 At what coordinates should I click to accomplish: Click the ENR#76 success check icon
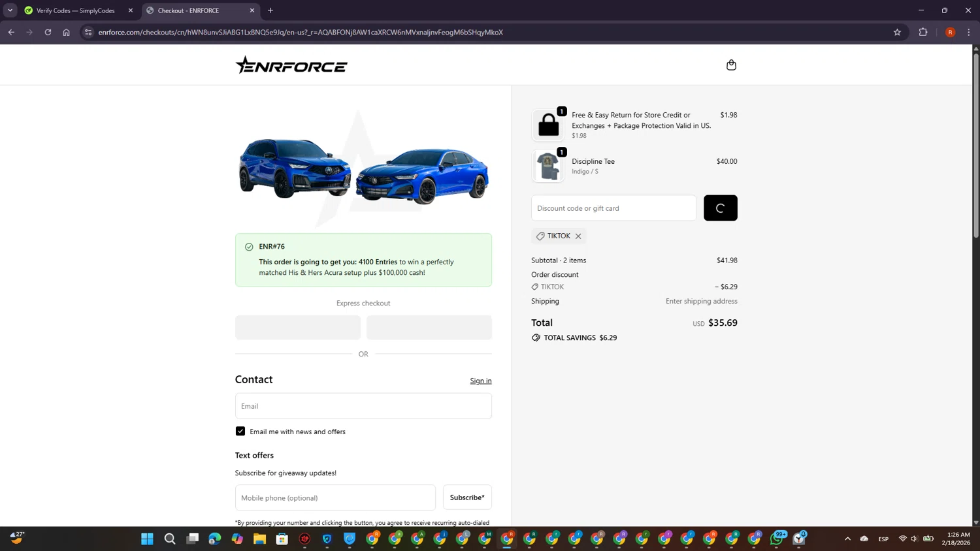coord(249,247)
